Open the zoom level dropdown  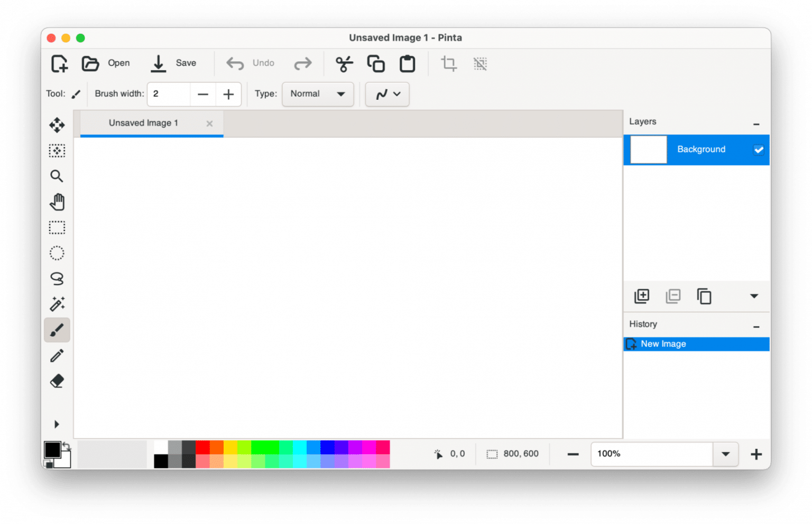click(x=725, y=454)
